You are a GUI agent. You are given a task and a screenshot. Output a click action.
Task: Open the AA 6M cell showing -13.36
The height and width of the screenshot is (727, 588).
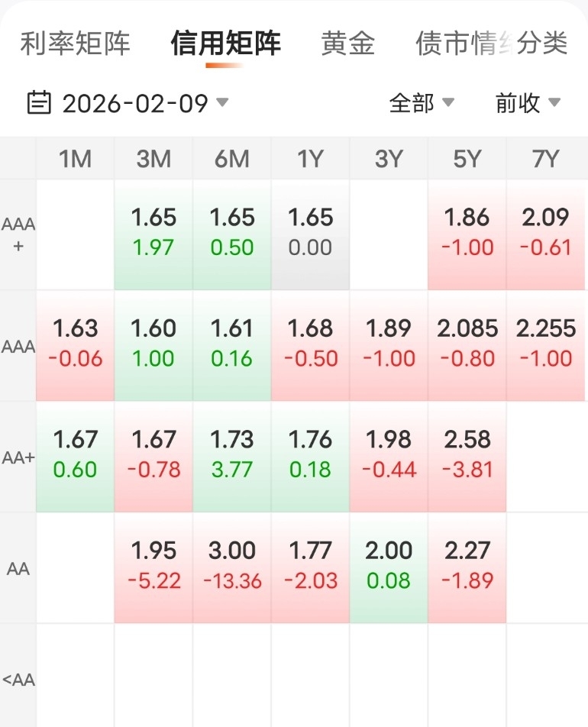coord(232,566)
